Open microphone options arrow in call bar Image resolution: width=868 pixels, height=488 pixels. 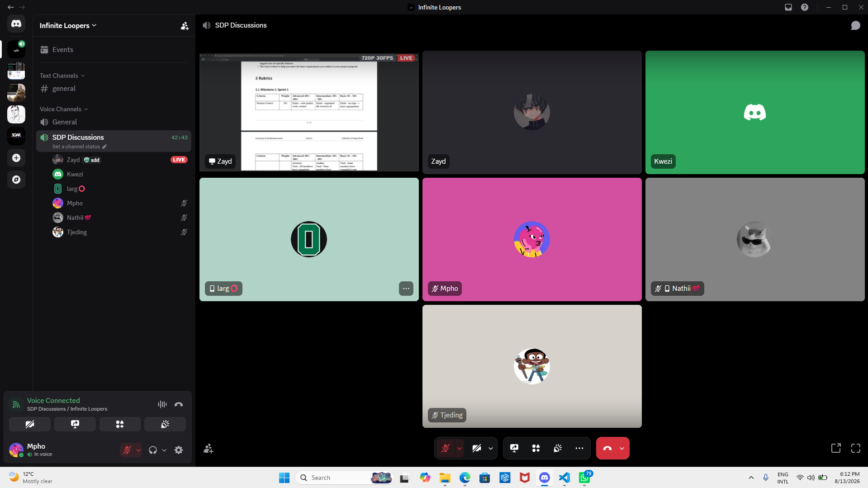pyautogui.click(x=459, y=448)
